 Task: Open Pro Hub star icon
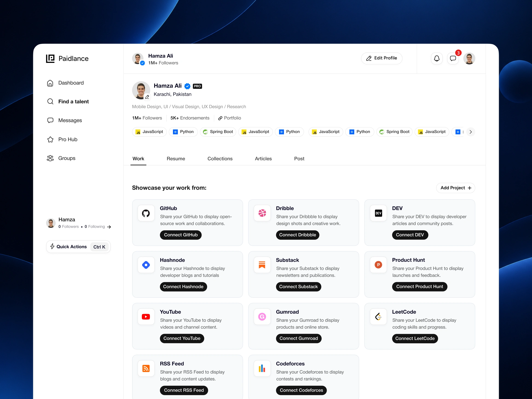(50, 139)
